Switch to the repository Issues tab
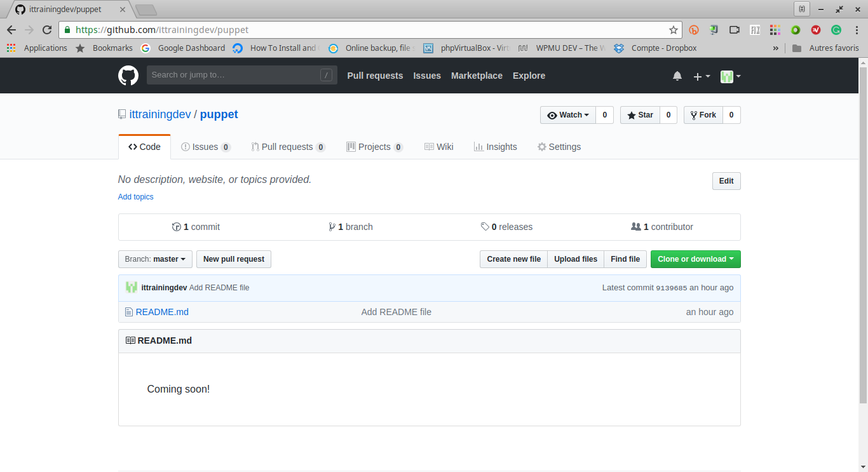The height and width of the screenshot is (472, 868). pos(206,147)
